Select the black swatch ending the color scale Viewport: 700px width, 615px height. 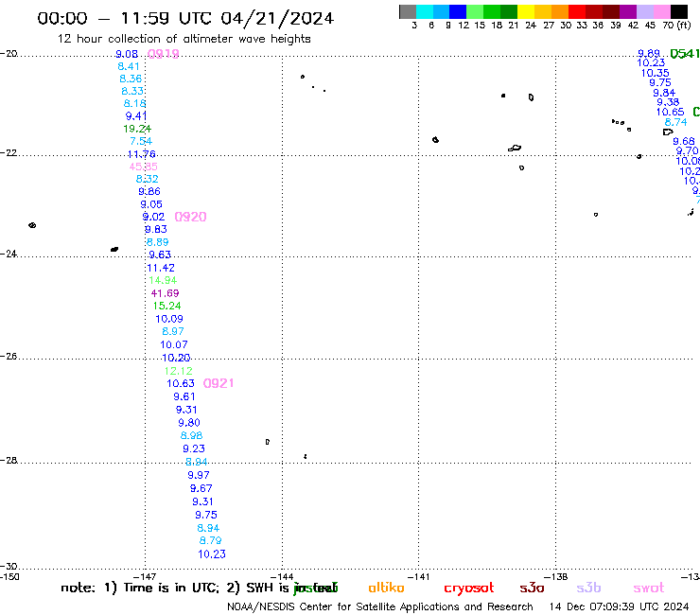[679, 11]
